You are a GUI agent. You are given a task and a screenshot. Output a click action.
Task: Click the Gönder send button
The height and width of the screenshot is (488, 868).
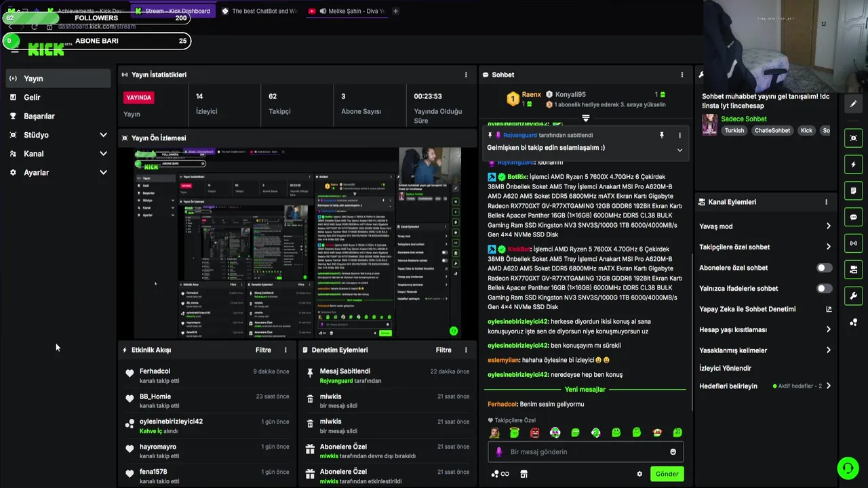667,474
